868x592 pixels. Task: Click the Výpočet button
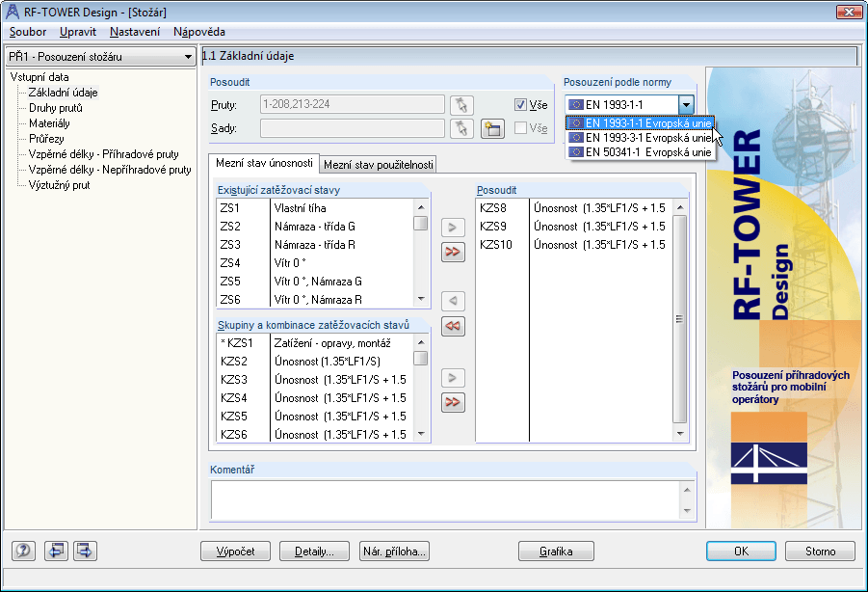tap(236, 551)
